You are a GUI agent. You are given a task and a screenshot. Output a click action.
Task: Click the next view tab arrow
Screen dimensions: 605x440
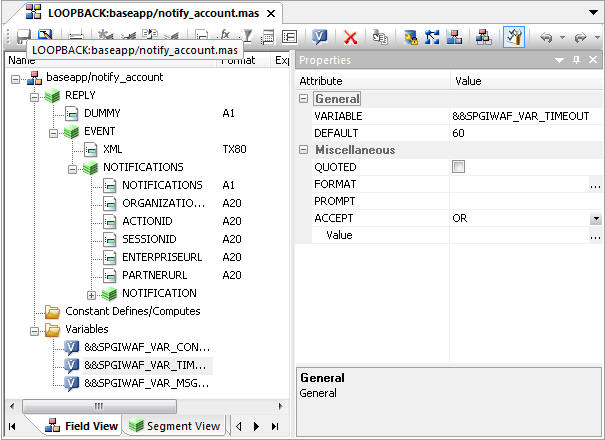tap(257, 426)
